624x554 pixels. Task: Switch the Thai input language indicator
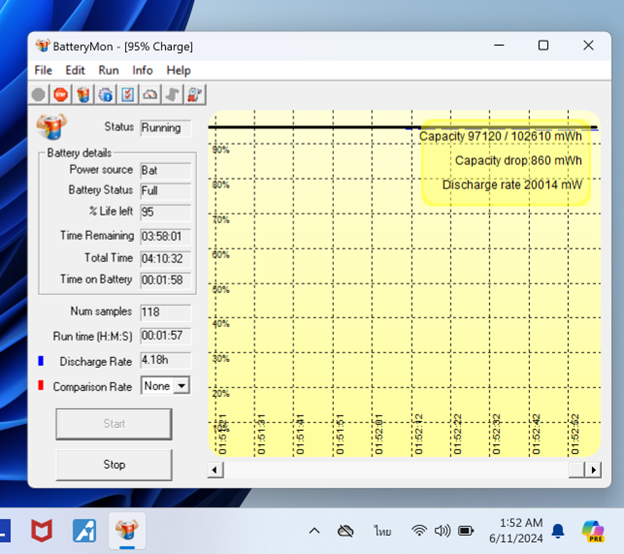coord(382,531)
